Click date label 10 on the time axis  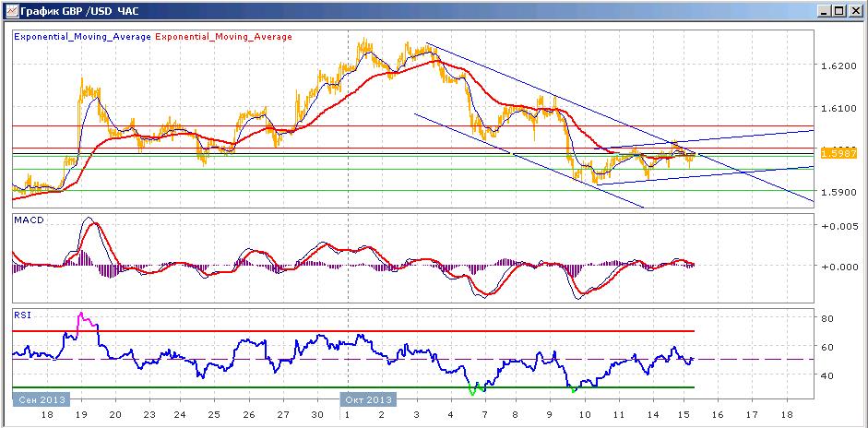point(585,415)
